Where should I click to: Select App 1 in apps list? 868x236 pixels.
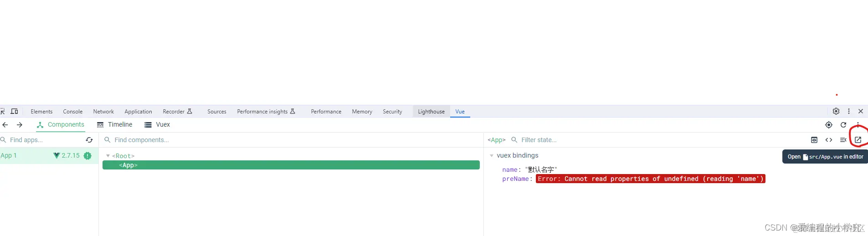[x=49, y=156]
